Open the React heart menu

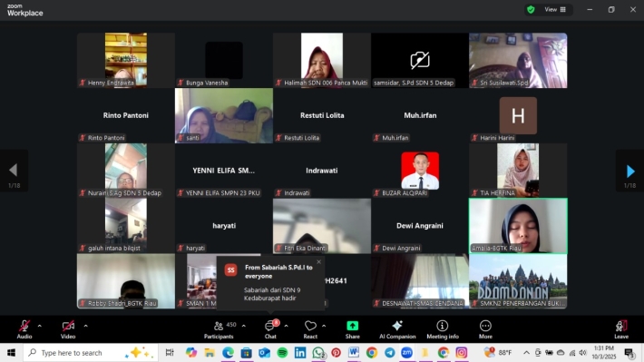coord(310,329)
